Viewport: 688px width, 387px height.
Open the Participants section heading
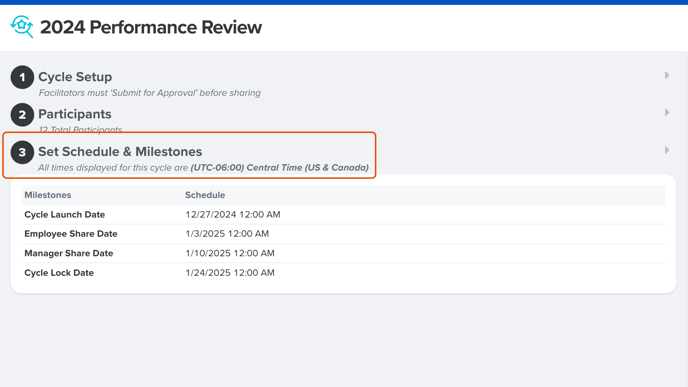[x=75, y=114]
